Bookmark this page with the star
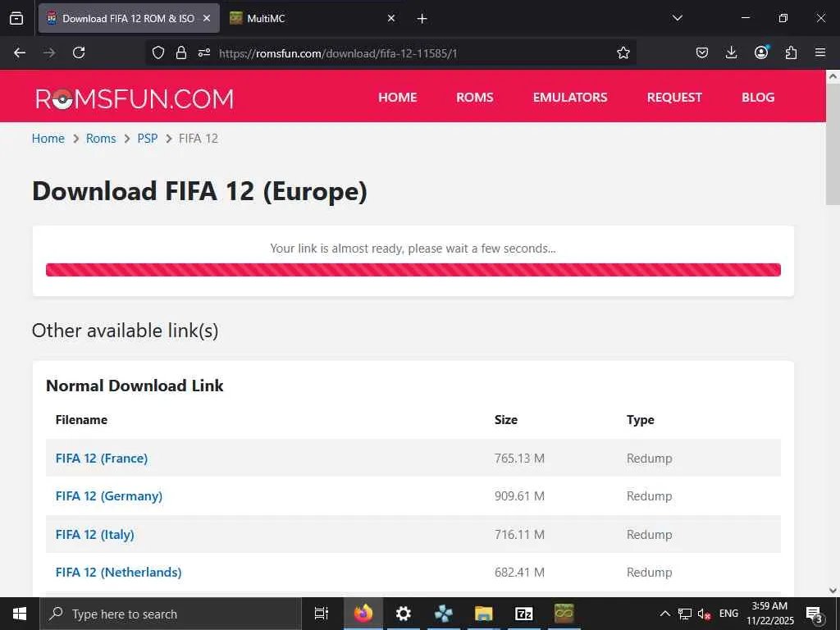Screen dimensions: 840x630 (x=623, y=52)
